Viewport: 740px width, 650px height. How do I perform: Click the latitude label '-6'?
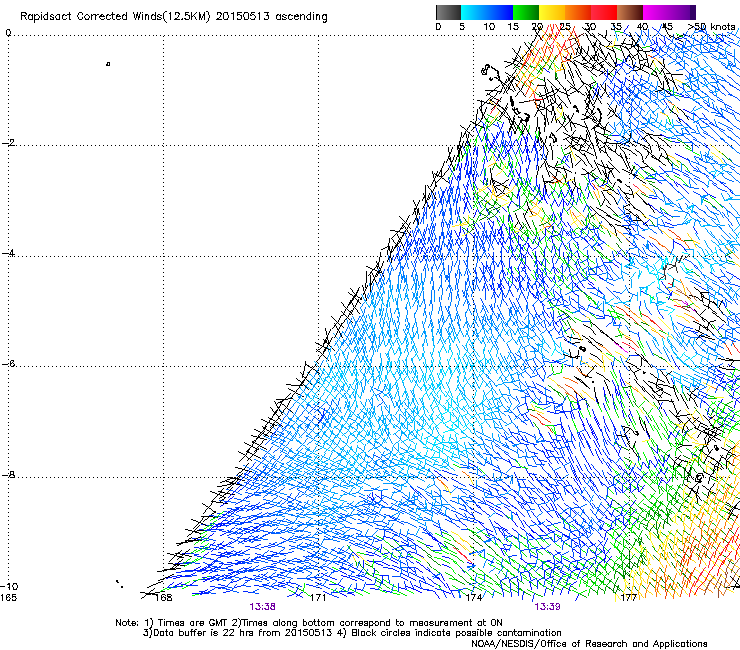(x=8, y=364)
